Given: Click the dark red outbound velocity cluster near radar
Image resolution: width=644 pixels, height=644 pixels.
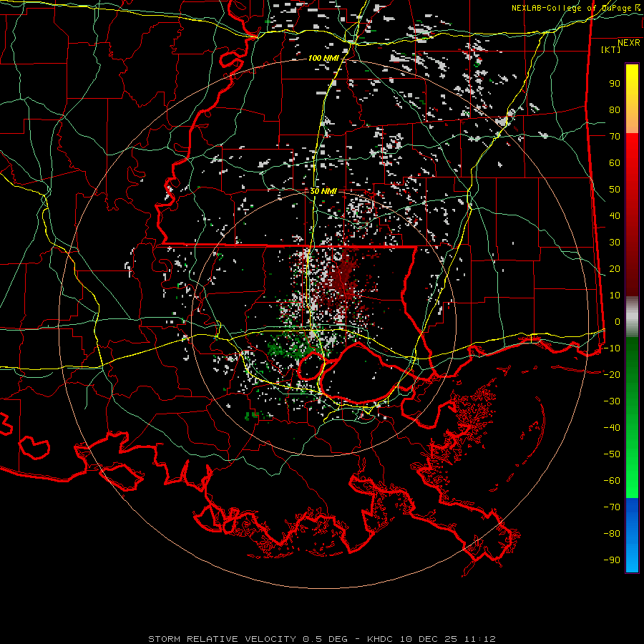Looking at the screenshot, I should [344, 279].
